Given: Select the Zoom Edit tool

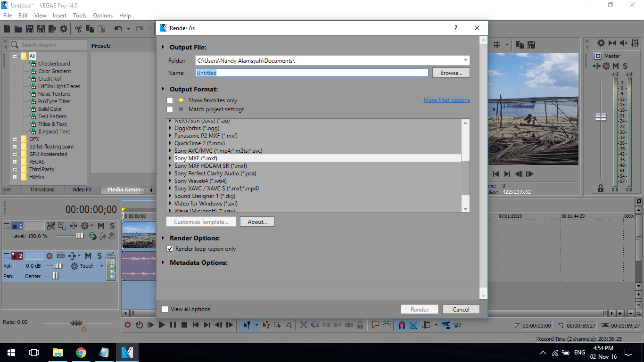Looking at the screenshot, I should click(288, 325).
